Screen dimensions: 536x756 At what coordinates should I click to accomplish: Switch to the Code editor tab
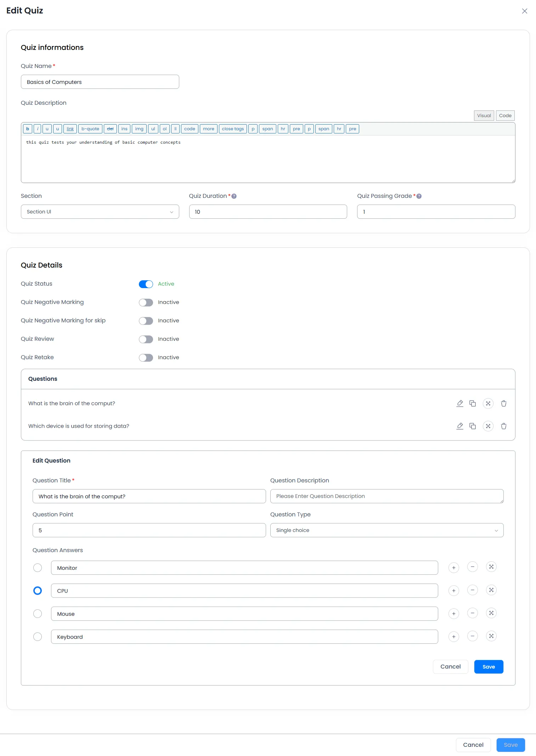(x=505, y=116)
